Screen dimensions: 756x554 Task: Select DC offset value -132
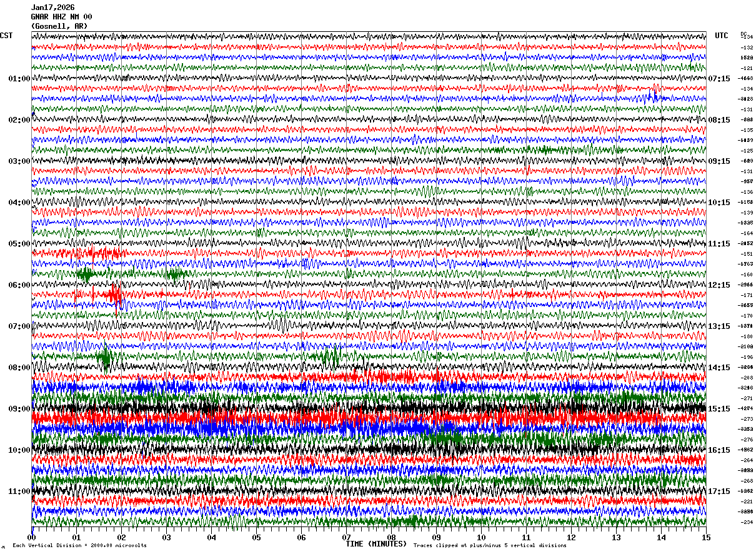pos(747,48)
